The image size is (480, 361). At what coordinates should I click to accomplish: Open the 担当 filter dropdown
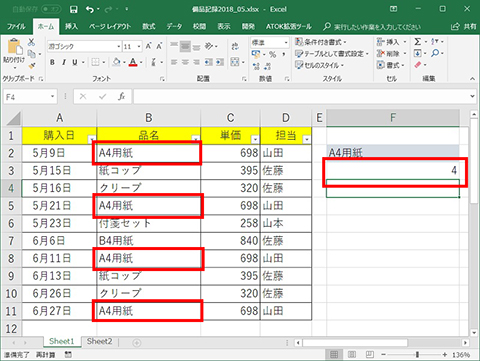[307, 139]
